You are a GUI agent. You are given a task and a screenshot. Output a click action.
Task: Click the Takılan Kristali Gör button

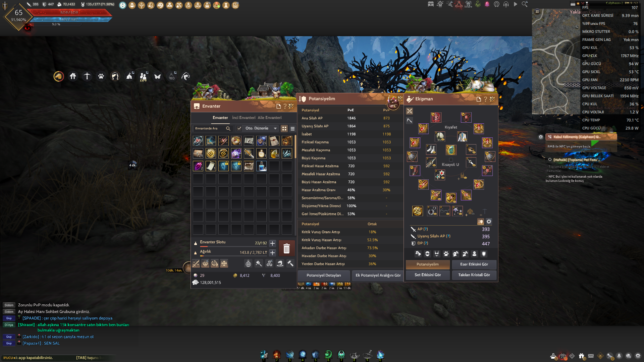pos(474,275)
